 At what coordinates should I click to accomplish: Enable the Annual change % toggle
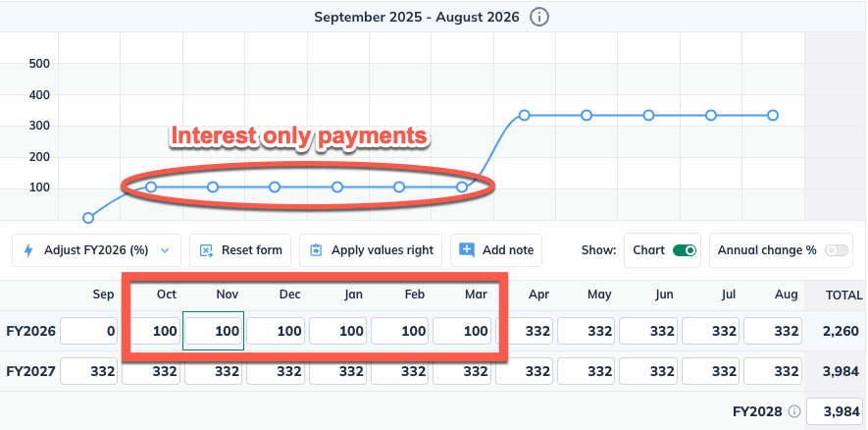[x=836, y=250]
